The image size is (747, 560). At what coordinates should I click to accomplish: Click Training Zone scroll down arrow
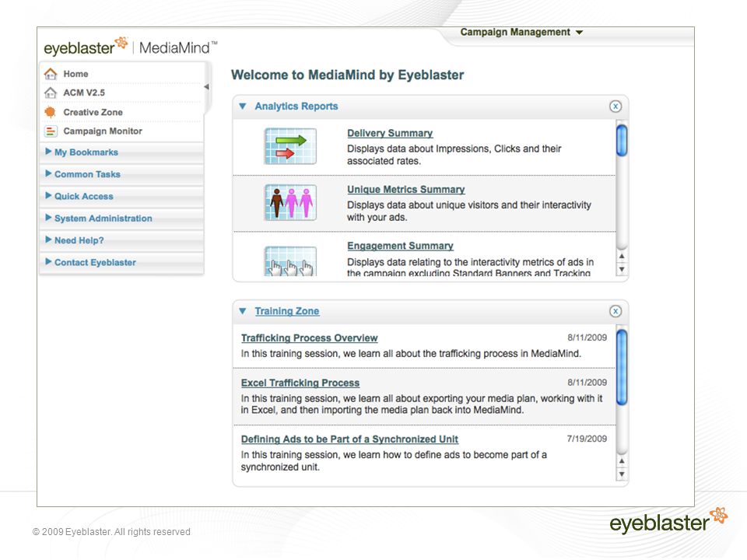(x=621, y=474)
